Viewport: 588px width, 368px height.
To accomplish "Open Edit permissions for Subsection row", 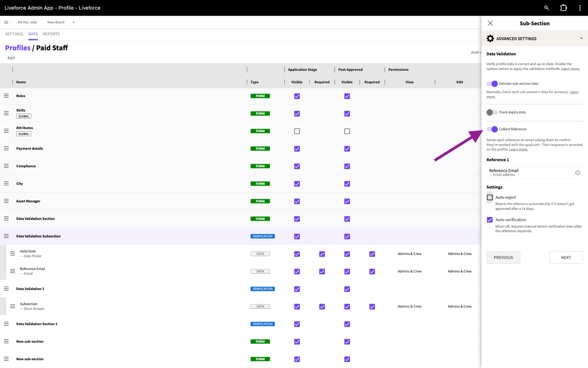I will [x=459, y=306].
